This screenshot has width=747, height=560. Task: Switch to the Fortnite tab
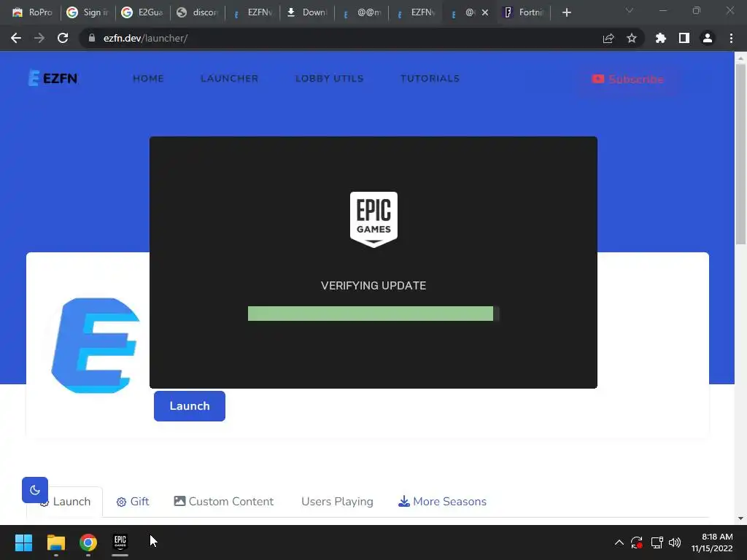tap(524, 12)
